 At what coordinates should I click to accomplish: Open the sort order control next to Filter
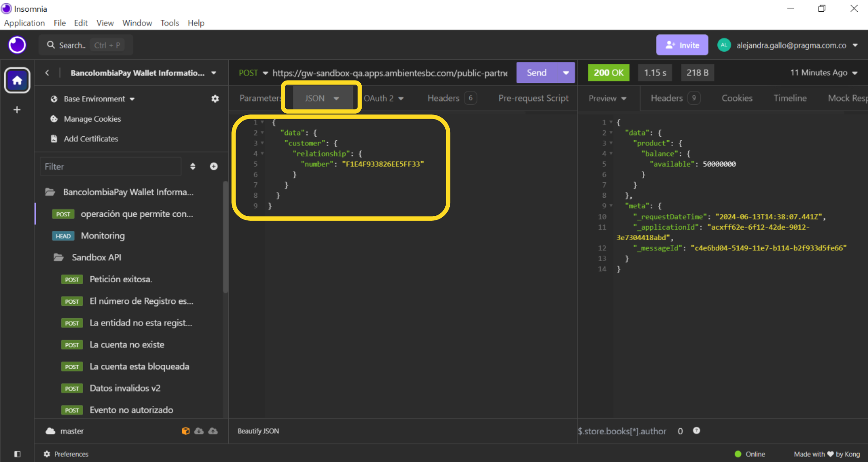coord(193,167)
